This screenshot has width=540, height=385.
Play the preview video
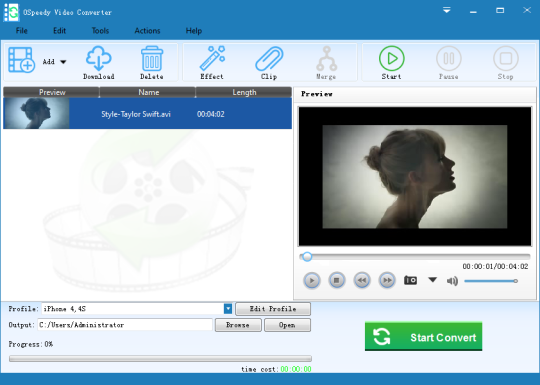(x=312, y=281)
